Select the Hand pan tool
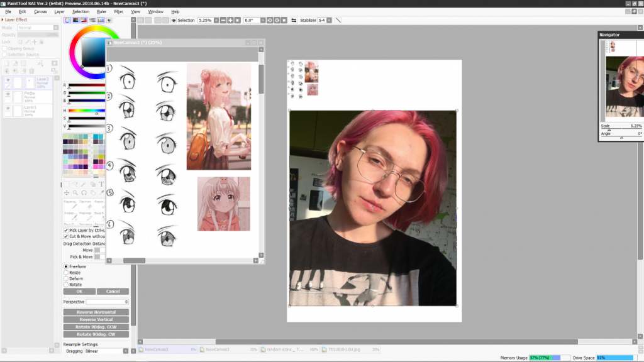 coord(92,192)
